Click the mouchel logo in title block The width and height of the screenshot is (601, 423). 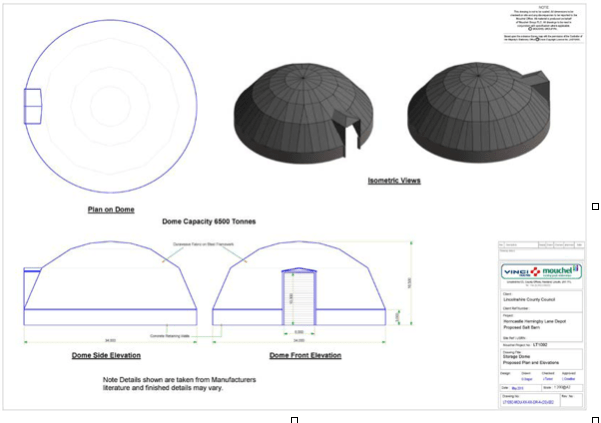(x=561, y=271)
